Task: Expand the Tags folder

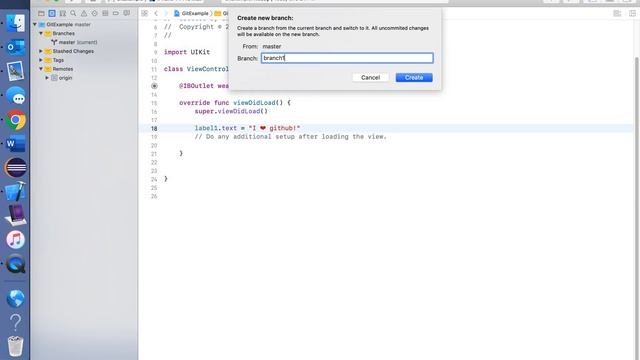Action: tap(41, 60)
